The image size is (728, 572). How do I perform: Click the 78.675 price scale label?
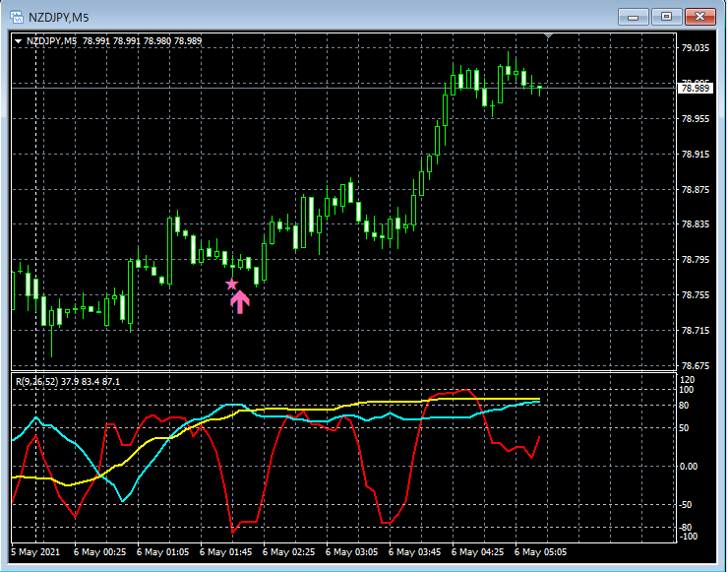(x=696, y=366)
